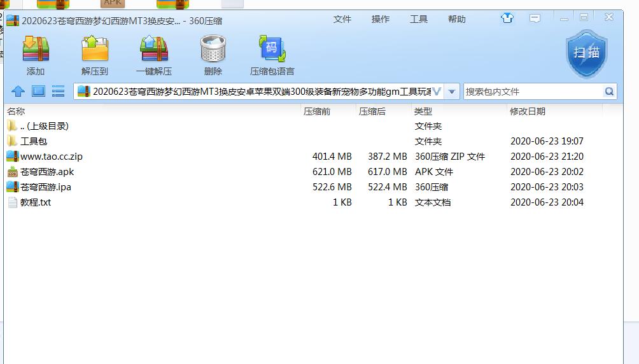Click the skin shirt icon in title bar
The width and height of the screenshot is (639, 364).
[x=507, y=18]
